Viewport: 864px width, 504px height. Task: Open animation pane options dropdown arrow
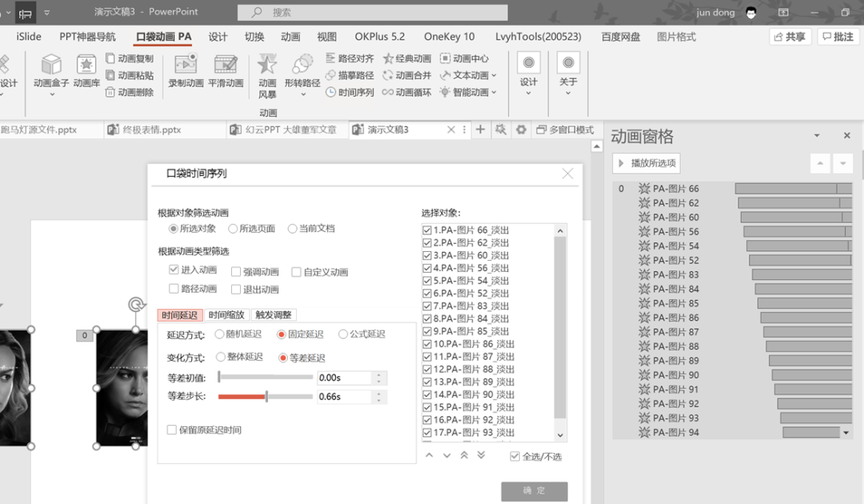pyautogui.click(x=817, y=135)
